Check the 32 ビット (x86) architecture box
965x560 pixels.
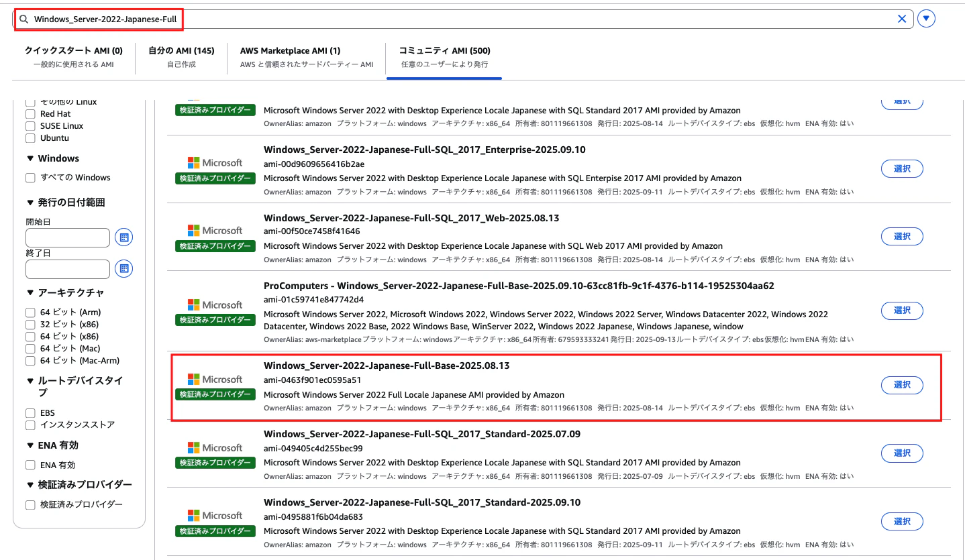pos(30,325)
